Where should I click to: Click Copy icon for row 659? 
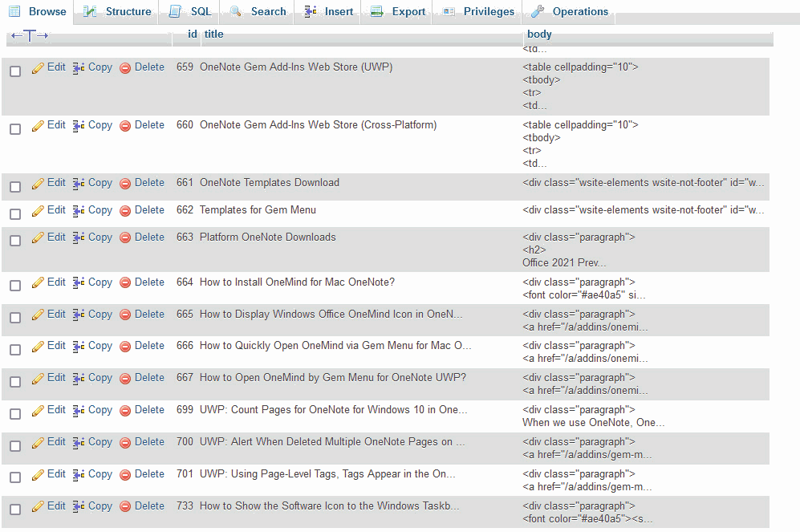tap(79, 68)
